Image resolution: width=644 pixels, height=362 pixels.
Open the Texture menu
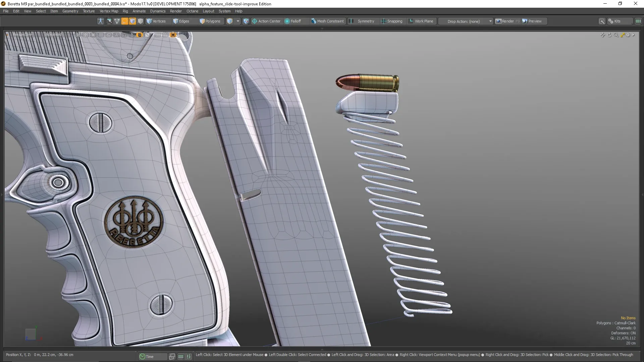(x=89, y=11)
